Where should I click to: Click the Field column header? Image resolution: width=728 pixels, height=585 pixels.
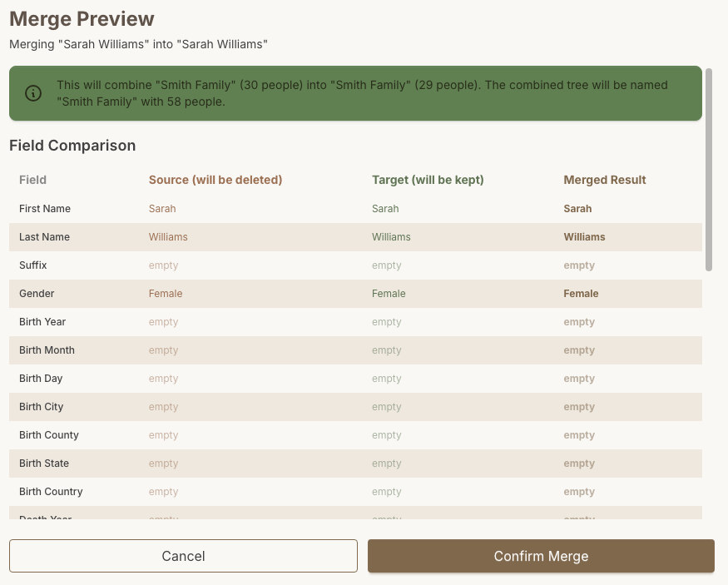coord(33,180)
